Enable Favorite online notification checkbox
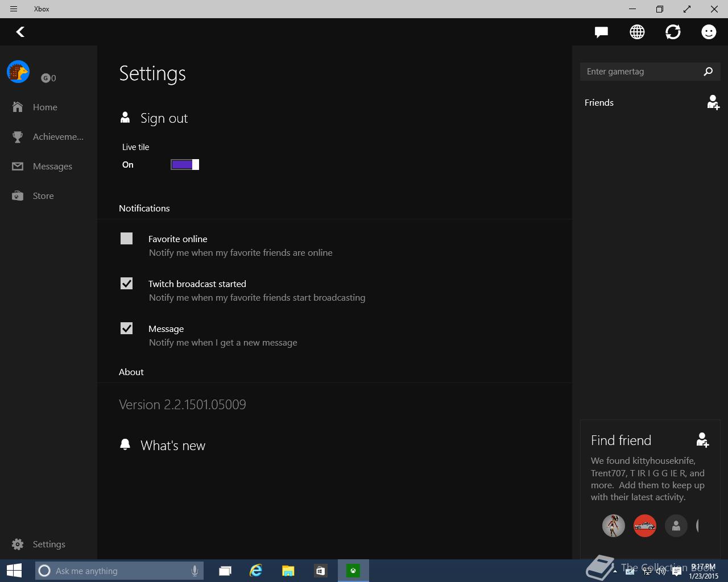 tap(126, 239)
